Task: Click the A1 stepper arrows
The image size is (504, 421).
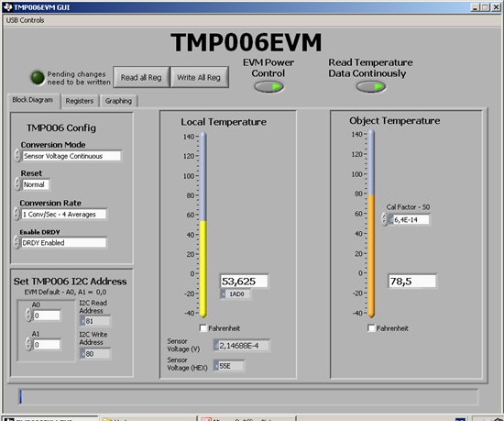Action: (29, 344)
